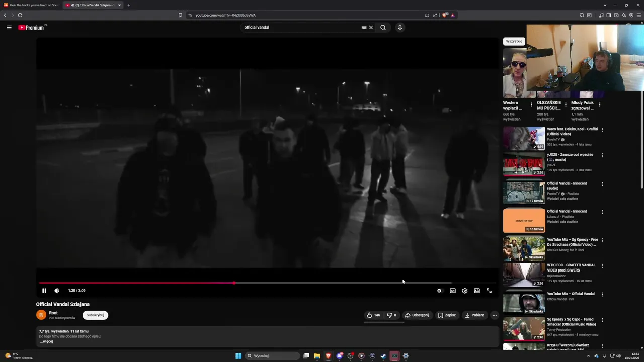Screen dimensions: 644x362
Task: Run the search with the magnifier button
Action: pos(383,28)
